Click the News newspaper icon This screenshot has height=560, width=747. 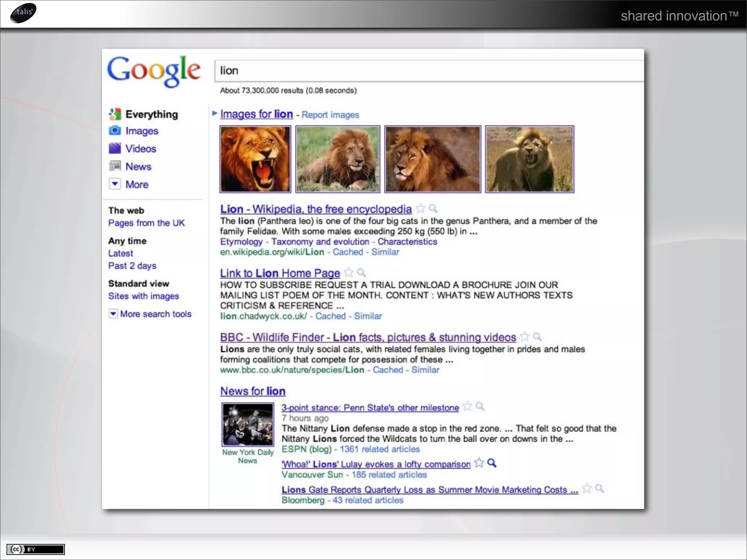(x=115, y=166)
